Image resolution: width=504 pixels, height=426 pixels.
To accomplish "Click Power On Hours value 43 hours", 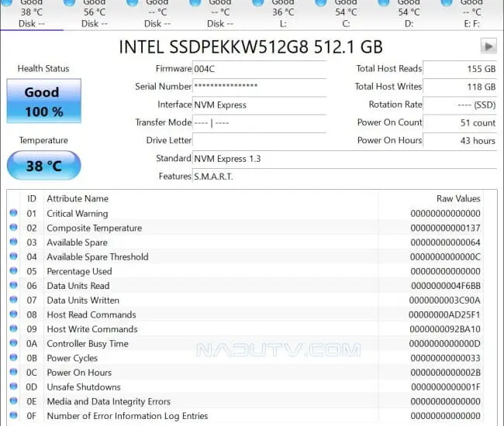I will [x=460, y=141].
